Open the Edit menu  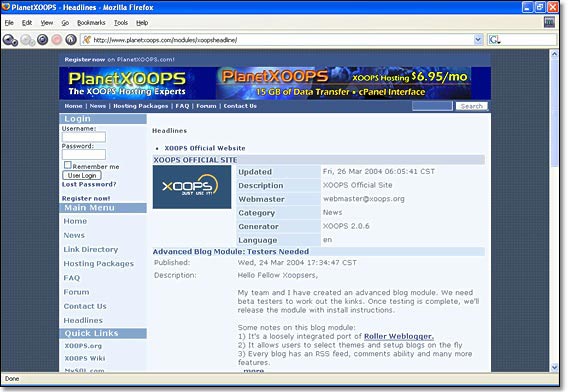(x=27, y=23)
